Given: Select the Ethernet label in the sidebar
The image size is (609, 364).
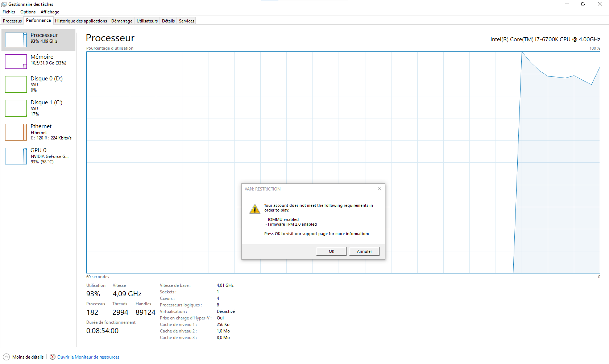Looking at the screenshot, I should [x=41, y=126].
